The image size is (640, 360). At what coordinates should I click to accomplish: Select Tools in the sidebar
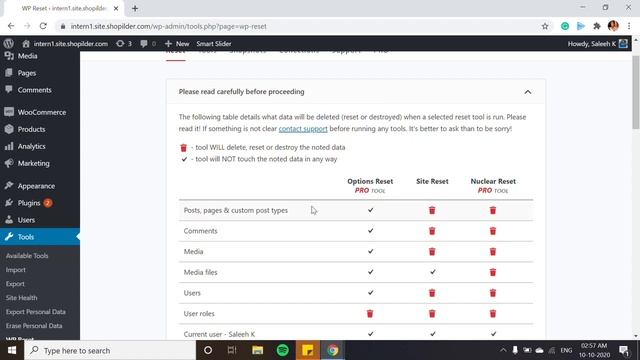click(40, 237)
